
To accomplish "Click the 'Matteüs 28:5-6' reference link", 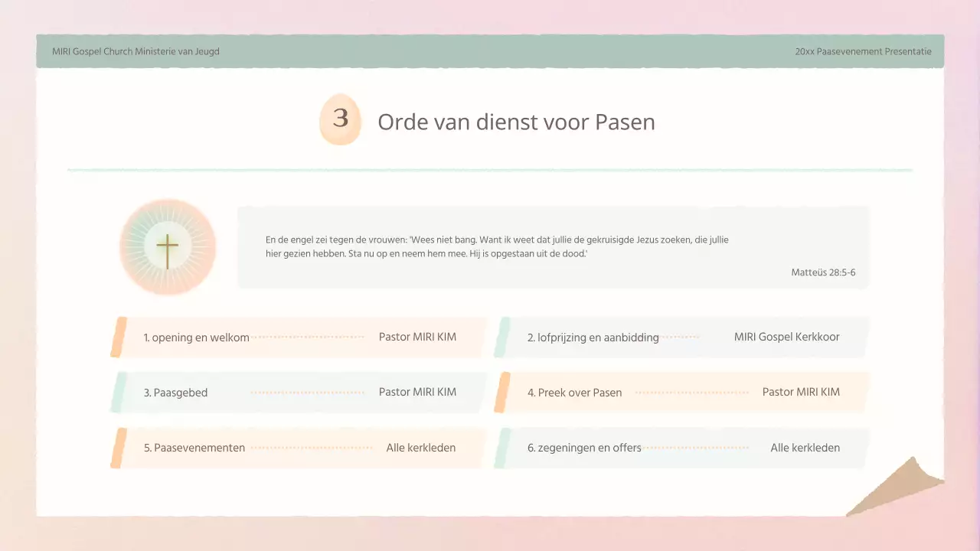I will pyautogui.click(x=823, y=272).
